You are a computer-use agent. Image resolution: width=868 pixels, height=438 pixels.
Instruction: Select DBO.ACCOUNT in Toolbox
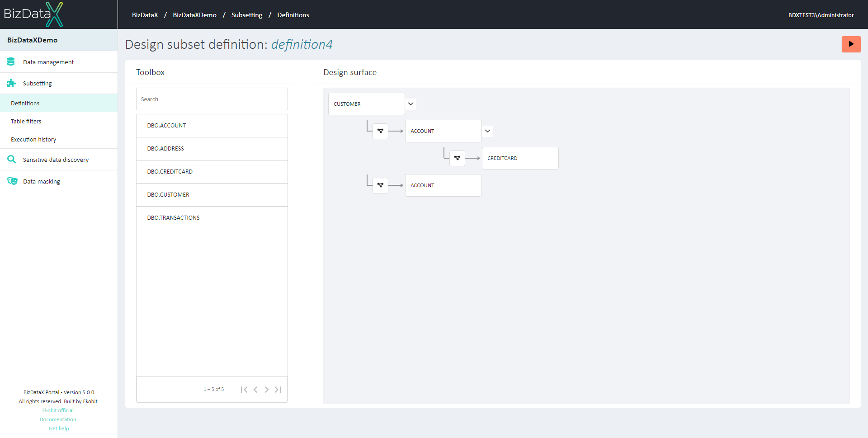tap(212, 126)
